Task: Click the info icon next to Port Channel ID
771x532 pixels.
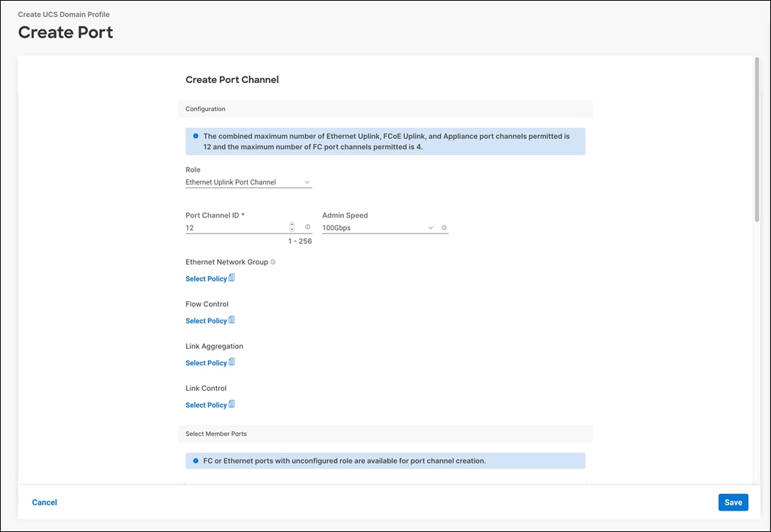Action: [307, 227]
